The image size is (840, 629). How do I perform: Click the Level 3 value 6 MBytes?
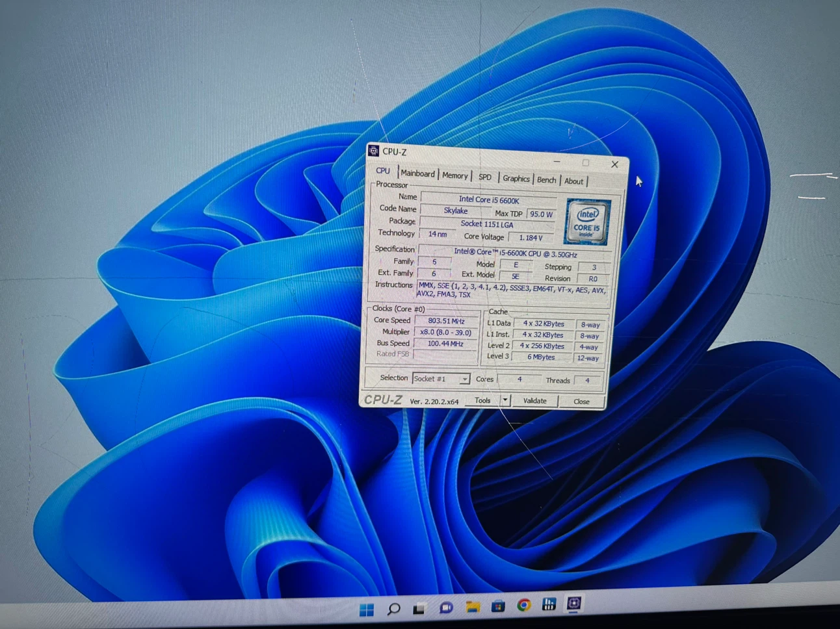pos(541,357)
